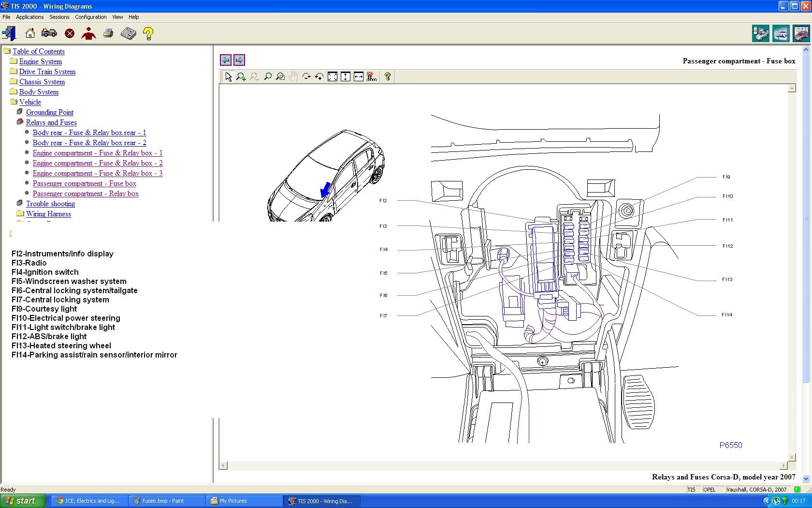Rotate diagram clockwise icon

(306, 76)
